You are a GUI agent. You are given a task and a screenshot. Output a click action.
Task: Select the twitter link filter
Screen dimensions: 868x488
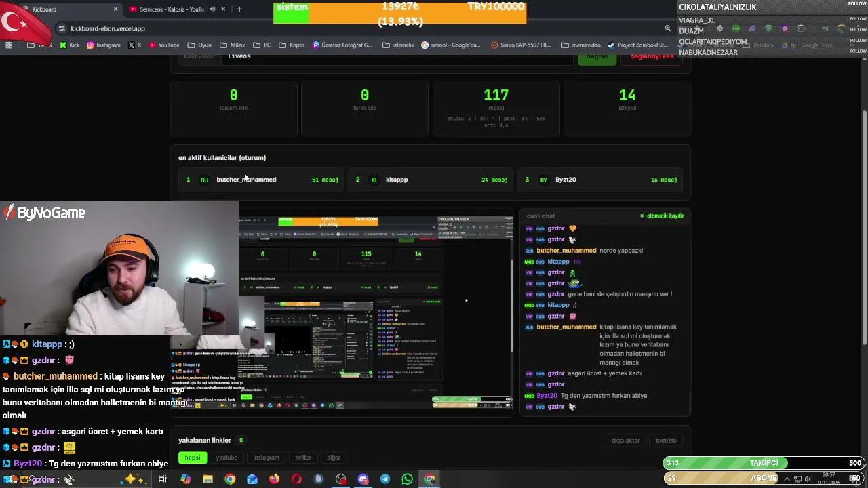pos(303,457)
